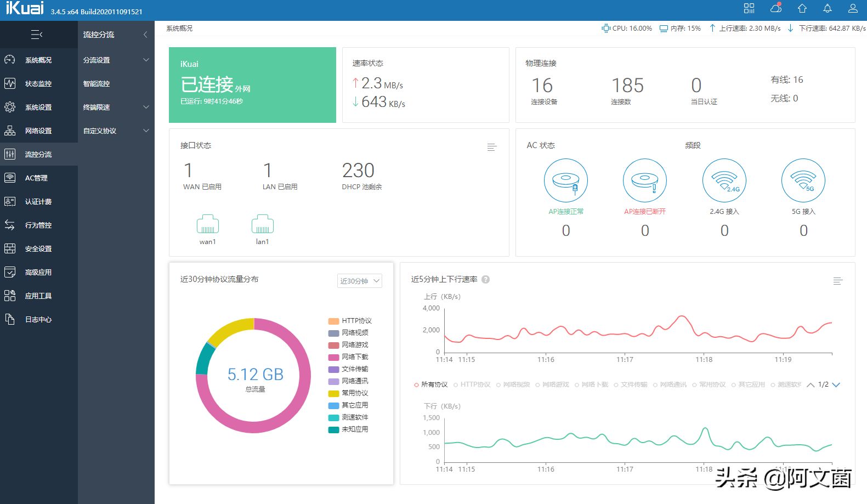Open the help icon beside 近5分钟上下行速率
This screenshot has height=504, width=867.
pyautogui.click(x=486, y=279)
